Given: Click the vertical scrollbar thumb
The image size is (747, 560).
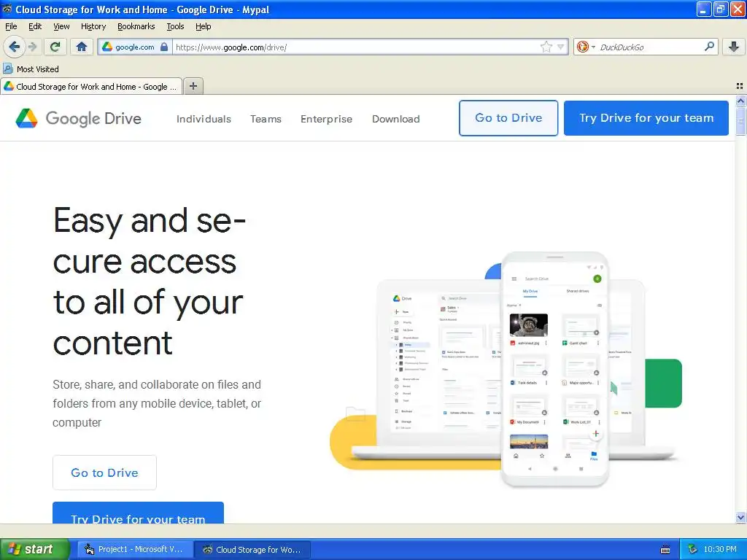Looking at the screenshot, I should pyautogui.click(x=740, y=120).
